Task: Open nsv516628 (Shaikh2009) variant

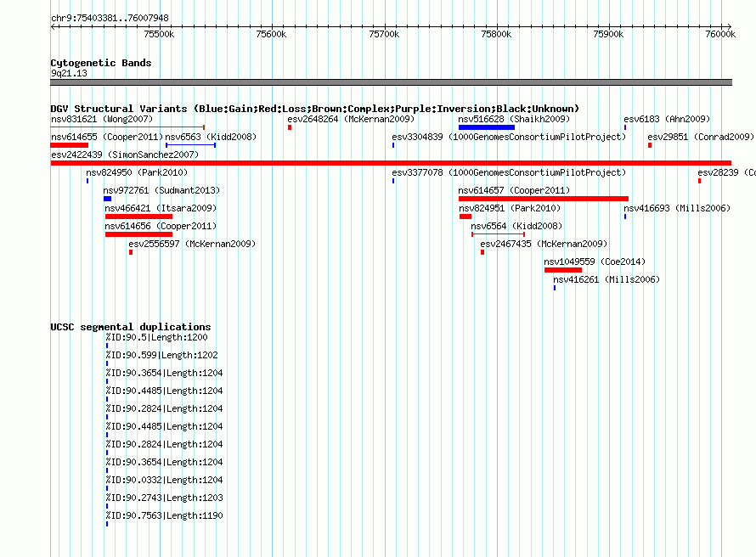Action: 514,119
